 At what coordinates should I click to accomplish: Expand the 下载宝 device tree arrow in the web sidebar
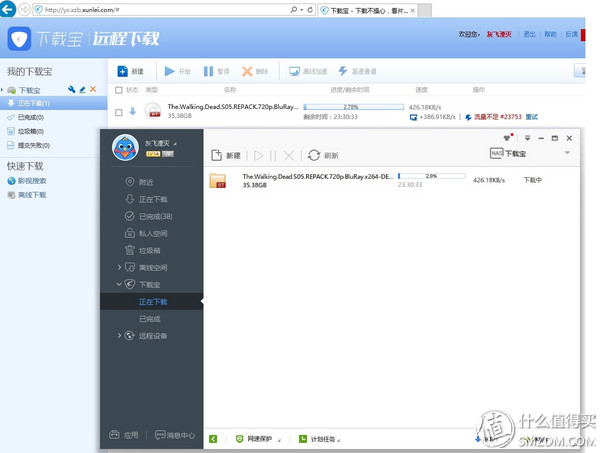point(2,90)
